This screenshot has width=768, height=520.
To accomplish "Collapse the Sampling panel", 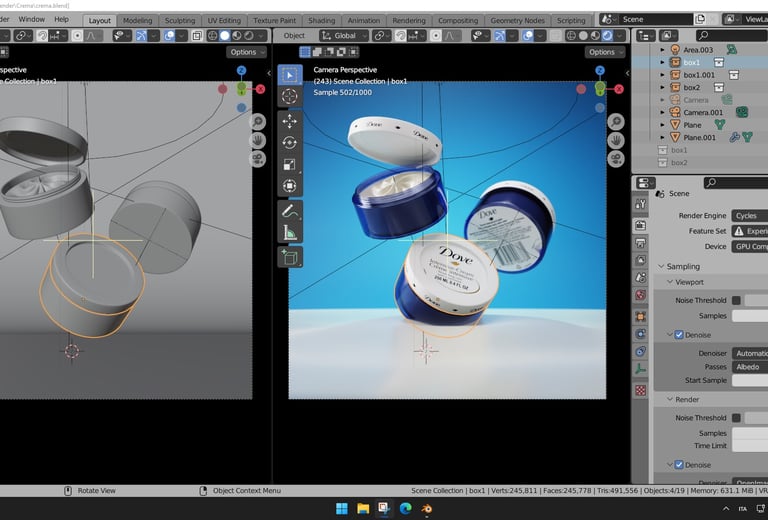I will [x=661, y=266].
